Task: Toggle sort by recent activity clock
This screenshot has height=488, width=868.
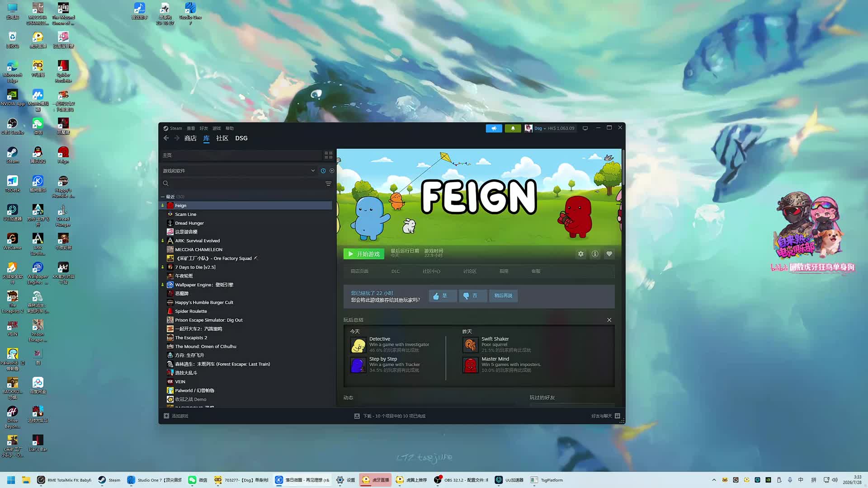Action: point(323,171)
